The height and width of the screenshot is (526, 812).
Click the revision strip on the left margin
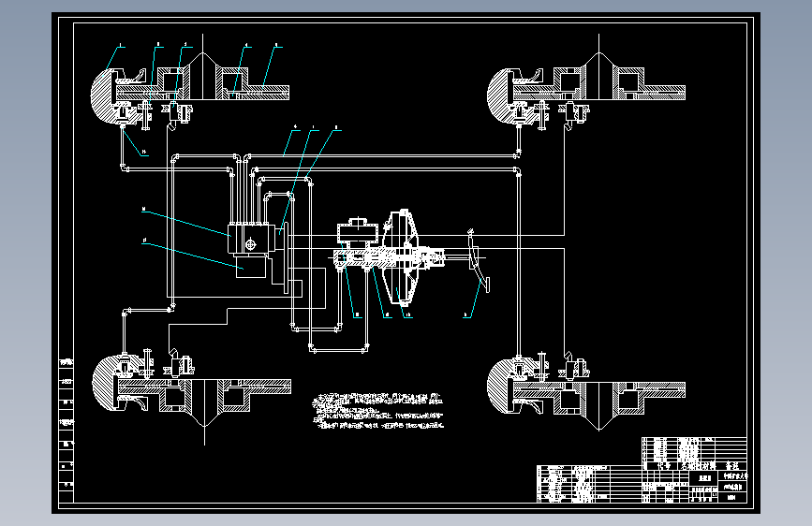pos(66,430)
